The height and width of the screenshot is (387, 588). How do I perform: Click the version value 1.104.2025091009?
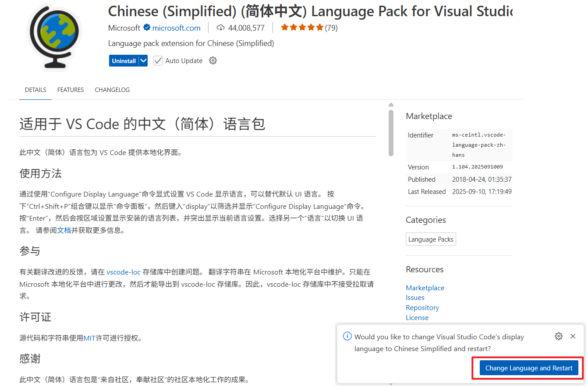[x=478, y=167]
